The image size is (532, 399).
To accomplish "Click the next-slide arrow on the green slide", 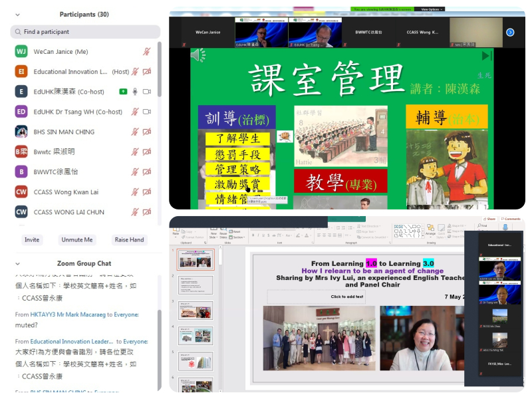I will pos(487,56).
